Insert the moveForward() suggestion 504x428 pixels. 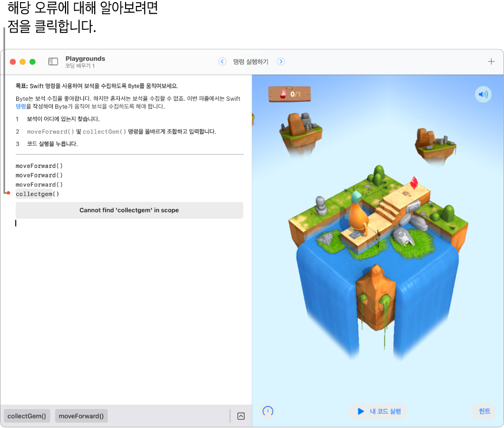click(x=81, y=416)
